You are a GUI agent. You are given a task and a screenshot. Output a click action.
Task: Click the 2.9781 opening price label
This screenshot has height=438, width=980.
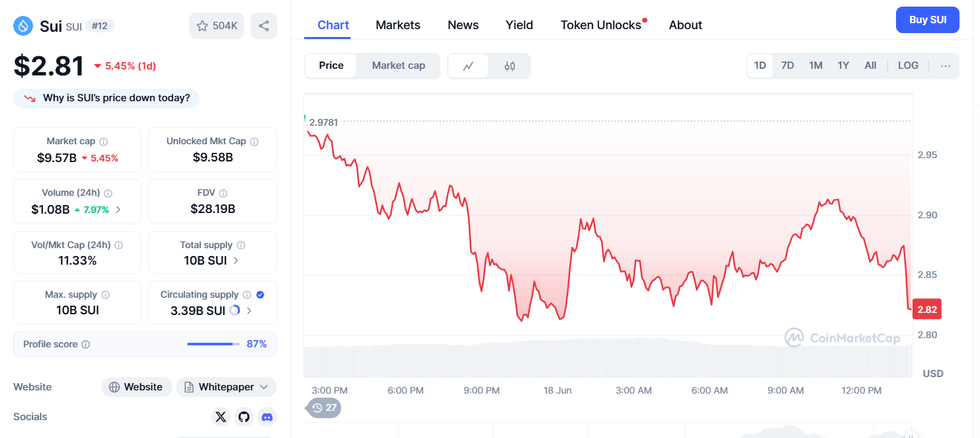[323, 122]
